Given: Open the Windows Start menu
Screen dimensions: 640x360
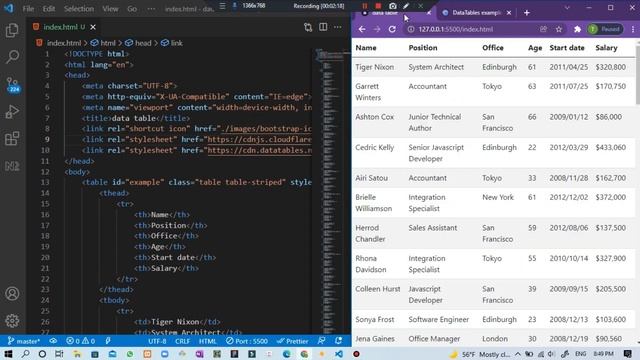Looking at the screenshot, I should click(8, 354).
